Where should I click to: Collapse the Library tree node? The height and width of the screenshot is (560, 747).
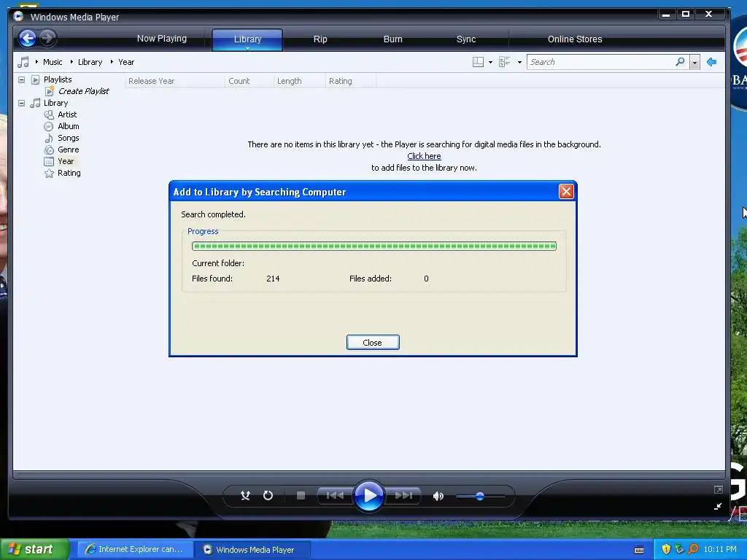pyautogui.click(x=21, y=103)
